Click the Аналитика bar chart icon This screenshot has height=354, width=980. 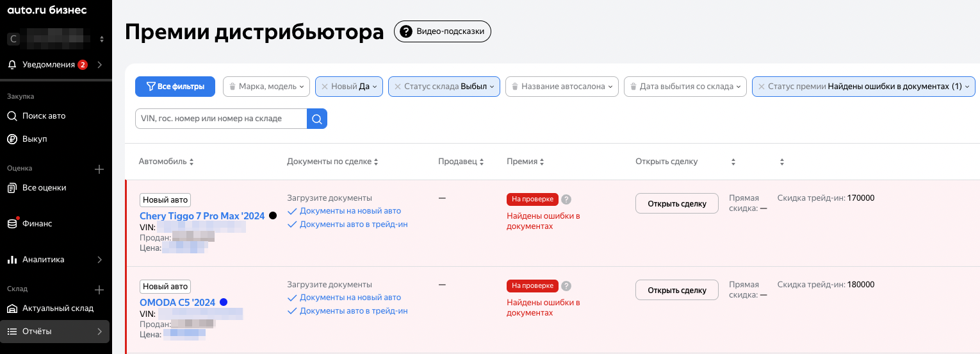point(12,260)
